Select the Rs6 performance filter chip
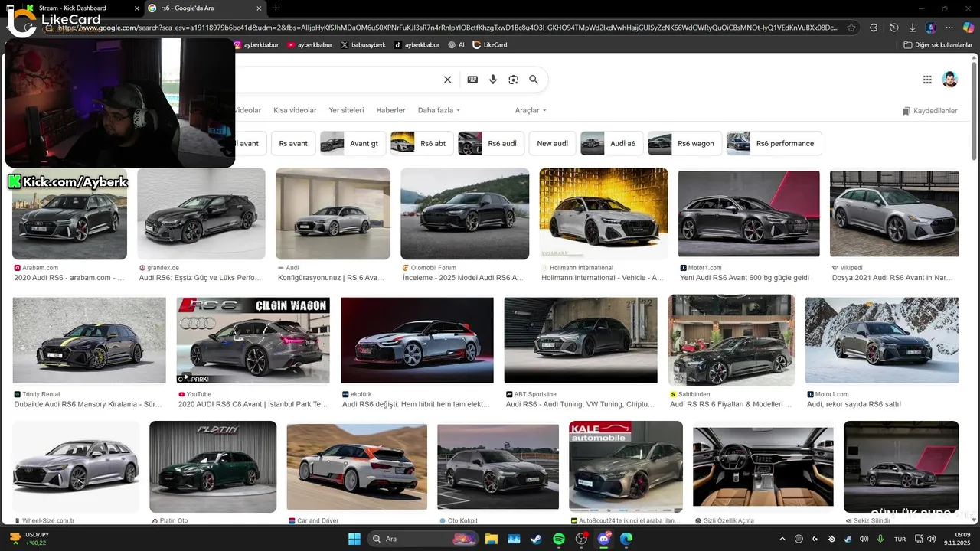Viewport: 980px width, 551px height. coord(774,143)
